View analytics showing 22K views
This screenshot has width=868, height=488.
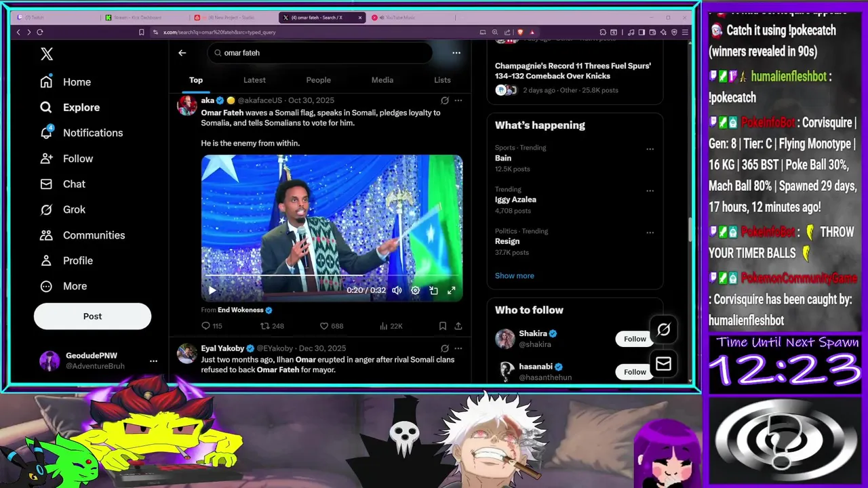pyautogui.click(x=391, y=326)
